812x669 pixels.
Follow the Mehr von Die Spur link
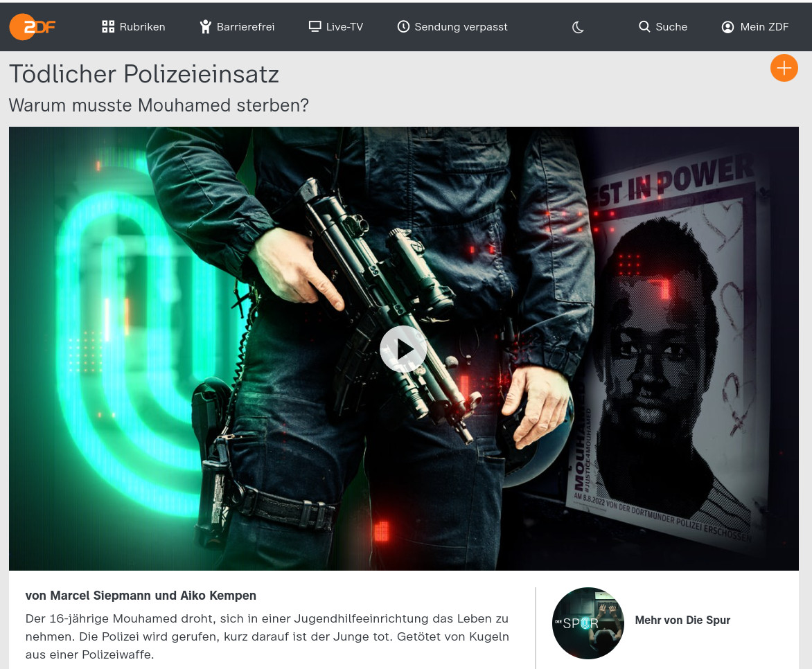pos(682,621)
